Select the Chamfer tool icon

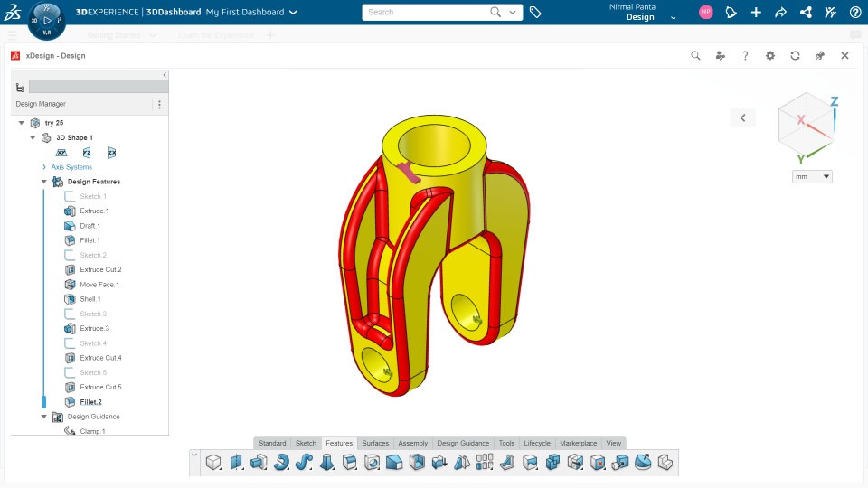(x=394, y=462)
